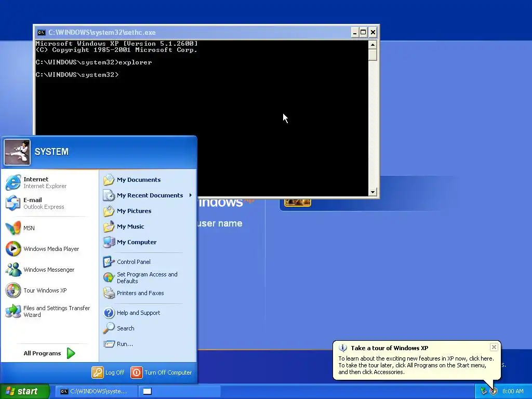Click the command window scrollbar thumb
This screenshot has height=399, width=532.
click(x=373, y=55)
